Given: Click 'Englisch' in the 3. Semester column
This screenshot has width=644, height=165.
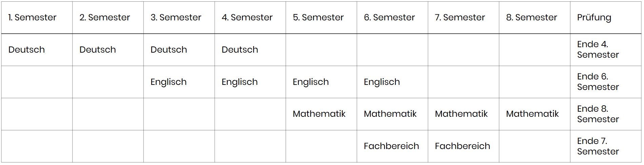Looking at the screenshot, I should (169, 82).
